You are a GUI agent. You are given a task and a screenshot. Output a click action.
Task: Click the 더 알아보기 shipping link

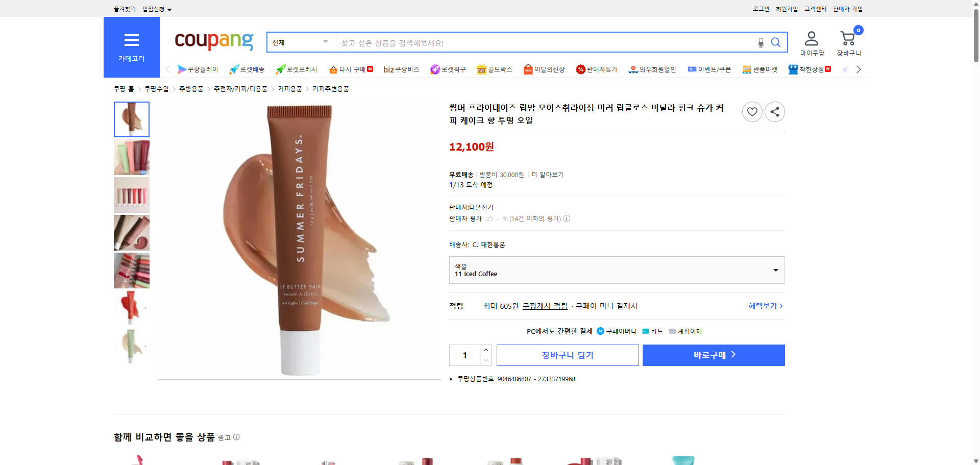(548, 174)
